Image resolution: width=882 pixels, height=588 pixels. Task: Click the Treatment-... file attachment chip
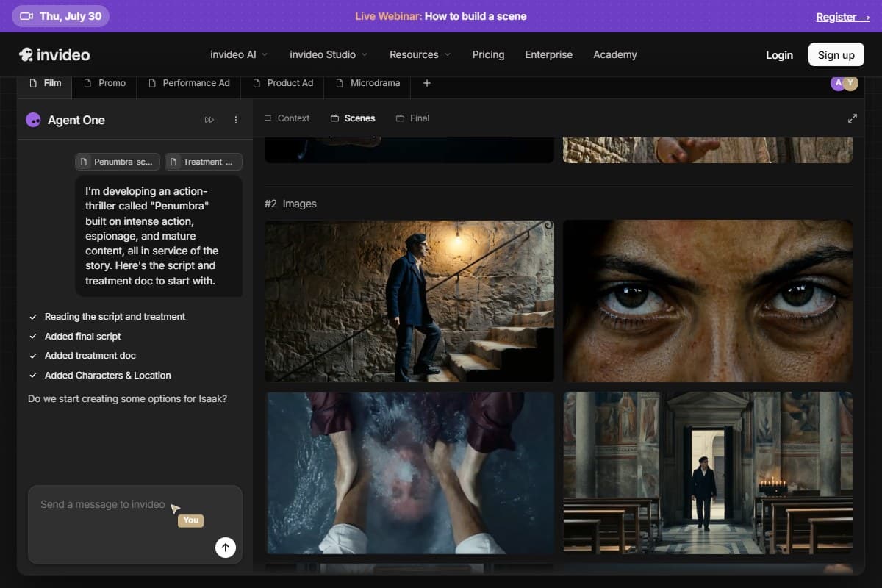point(204,162)
